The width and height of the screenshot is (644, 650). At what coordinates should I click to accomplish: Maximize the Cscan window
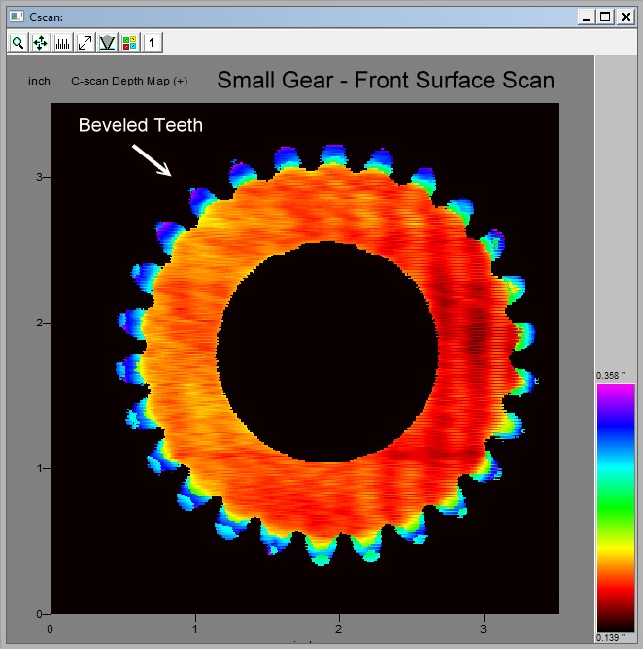point(605,17)
